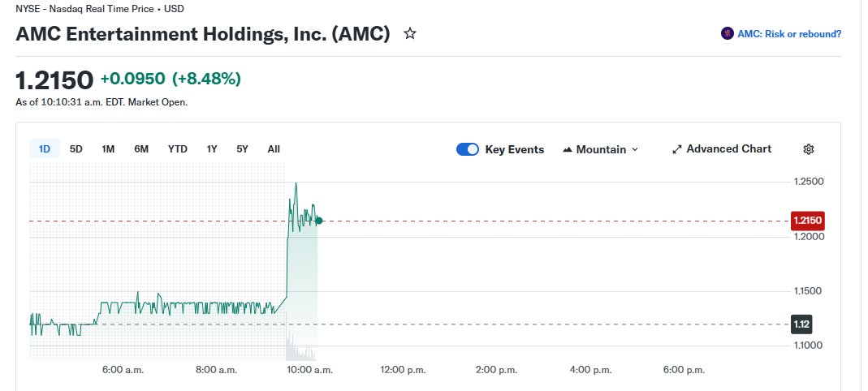868x391 pixels.
Task: Toggle the Key Events switch off
Action: 468,149
